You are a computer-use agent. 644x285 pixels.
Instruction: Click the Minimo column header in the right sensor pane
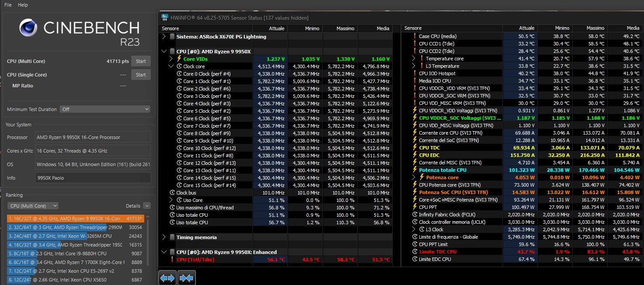(x=555, y=28)
